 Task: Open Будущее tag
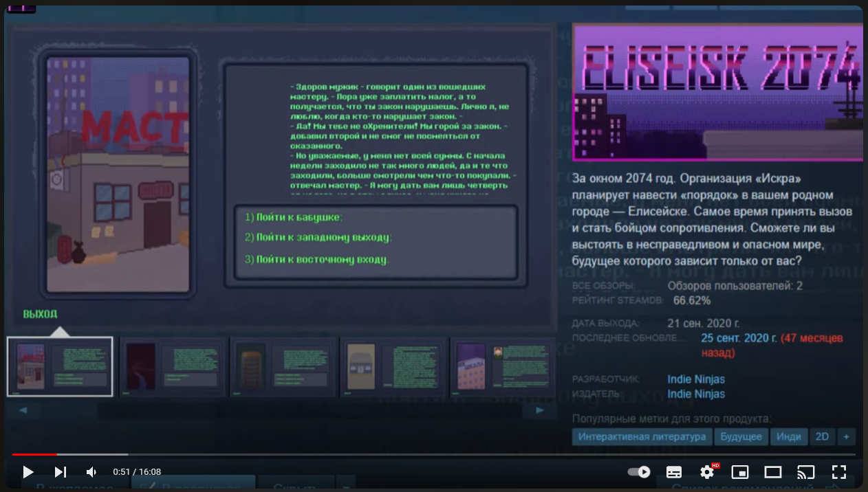[741, 436]
